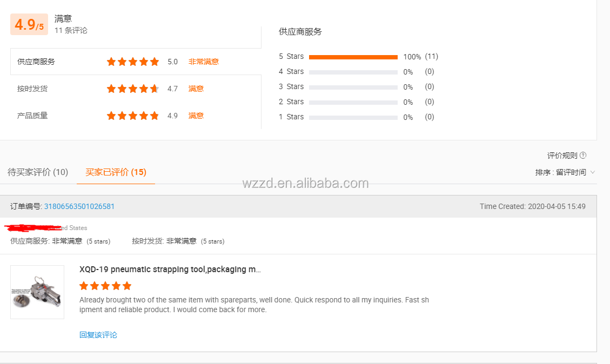Click the last star of 产品质量 row
The height and width of the screenshot is (364, 610).
(x=155, y=115)
